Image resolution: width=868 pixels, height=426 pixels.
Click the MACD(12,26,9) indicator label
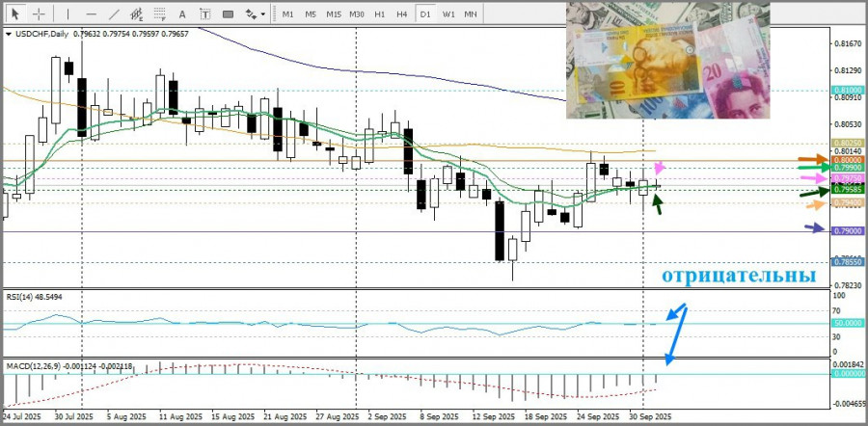coord(69,366)
